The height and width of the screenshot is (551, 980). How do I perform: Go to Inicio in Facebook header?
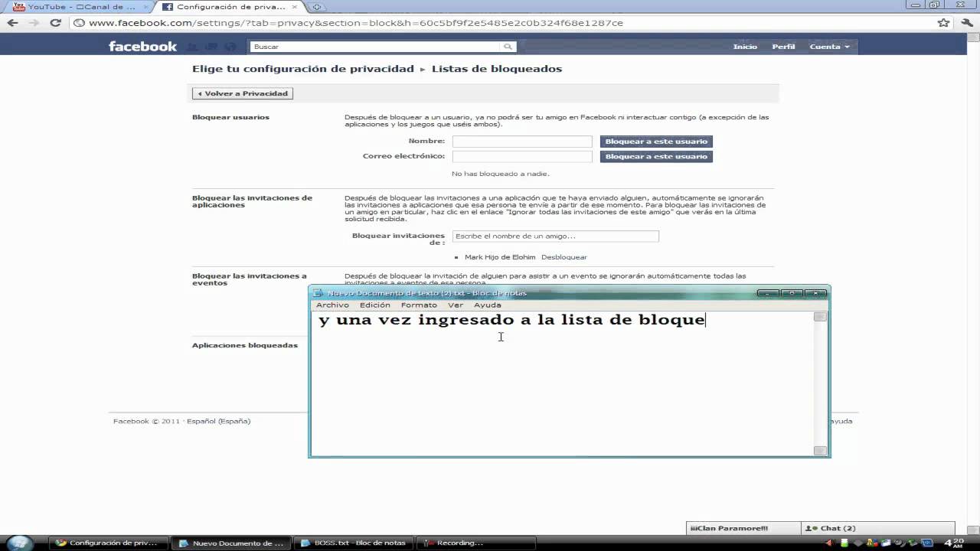(745, 47)
